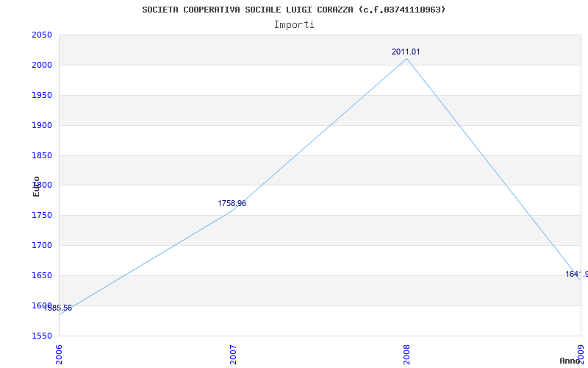Click the 1850 y-axis tick label
Viewport: 588px width, 368px height.
(42, 155)
